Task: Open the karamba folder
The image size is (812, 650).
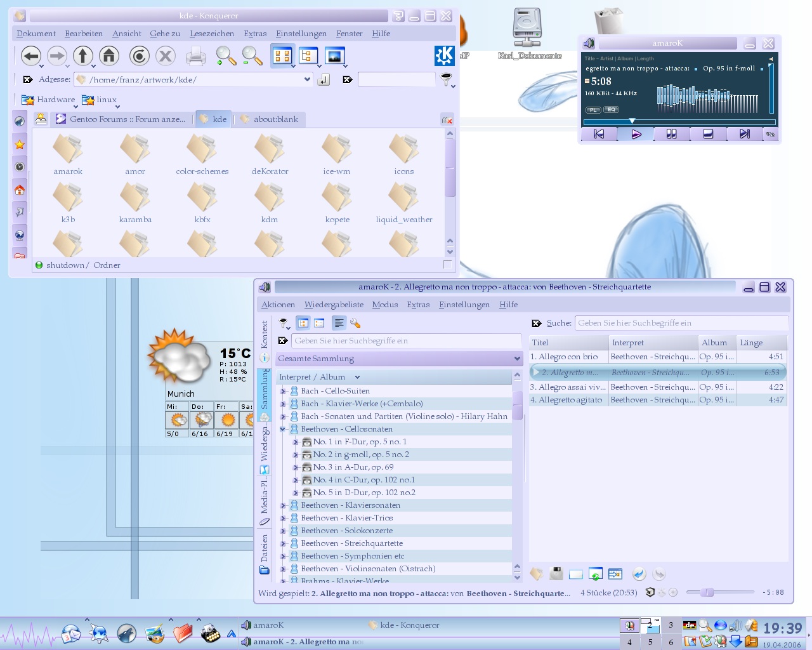Action: click(135, 203)
